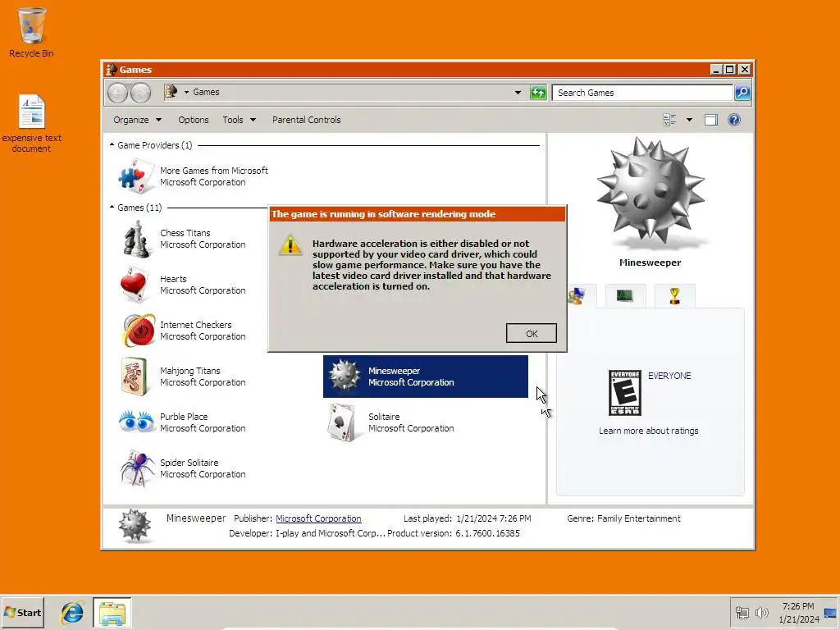Image resolution: width=840 pixels, height=630 pixels.
Task: Open Parental Controls
Action: tap(307, 120)
